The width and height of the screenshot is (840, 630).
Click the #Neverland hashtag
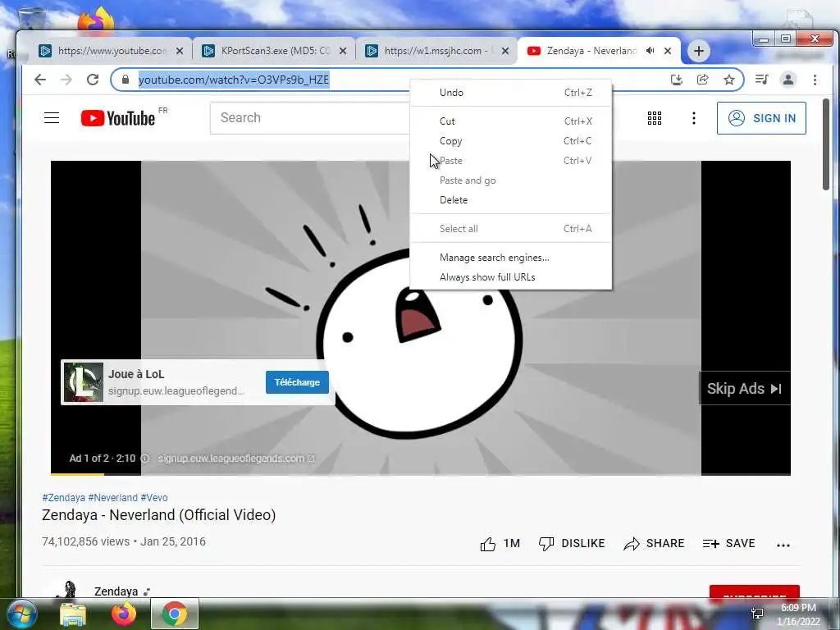(x=112, y=498)
